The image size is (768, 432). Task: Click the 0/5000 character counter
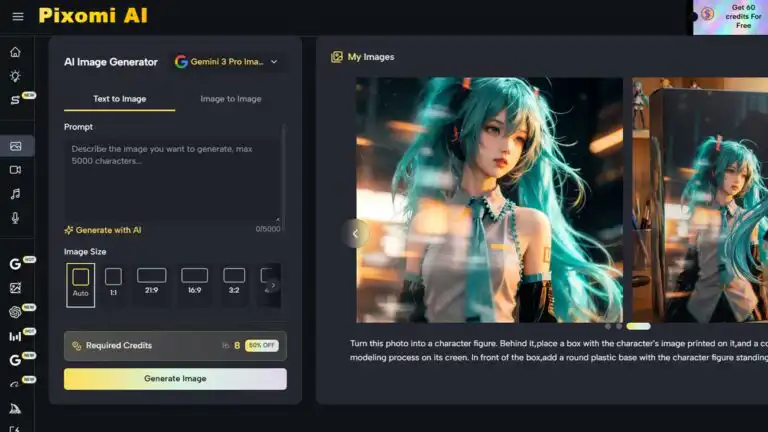coord(268,229)
